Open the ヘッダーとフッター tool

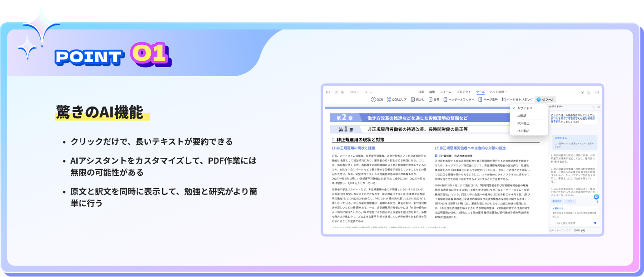(x=459, y=99)
